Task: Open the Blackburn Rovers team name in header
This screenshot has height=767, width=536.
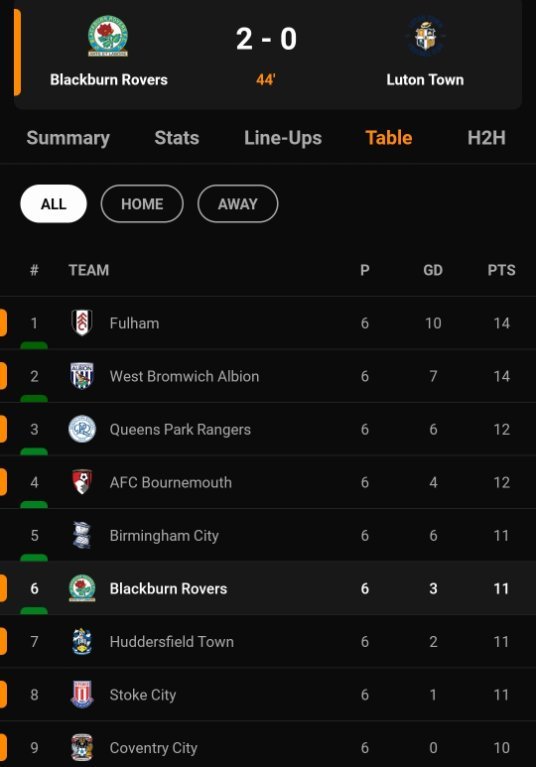Action: tap(109, 80)
